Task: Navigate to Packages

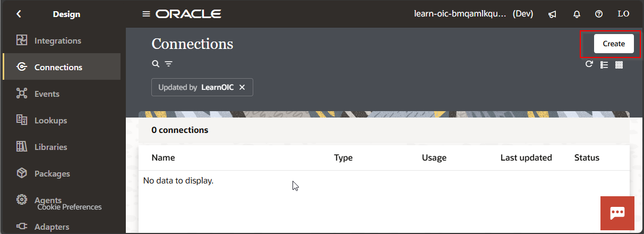Action: tap(62, 173)
